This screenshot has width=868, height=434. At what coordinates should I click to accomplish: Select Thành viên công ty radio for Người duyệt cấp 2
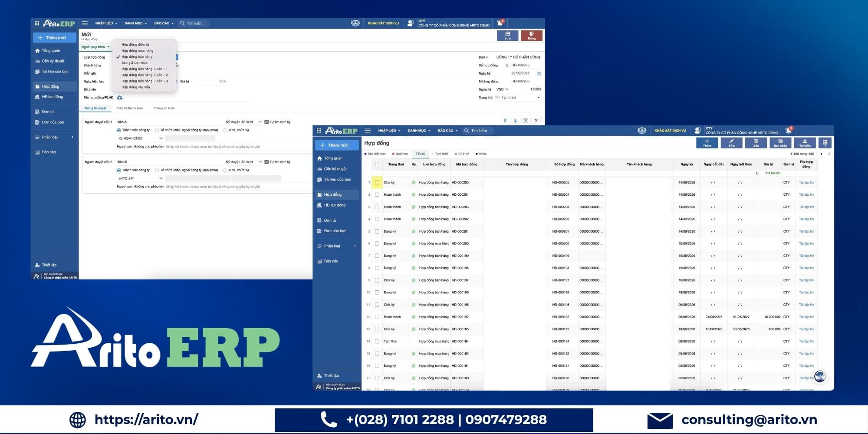119,170
